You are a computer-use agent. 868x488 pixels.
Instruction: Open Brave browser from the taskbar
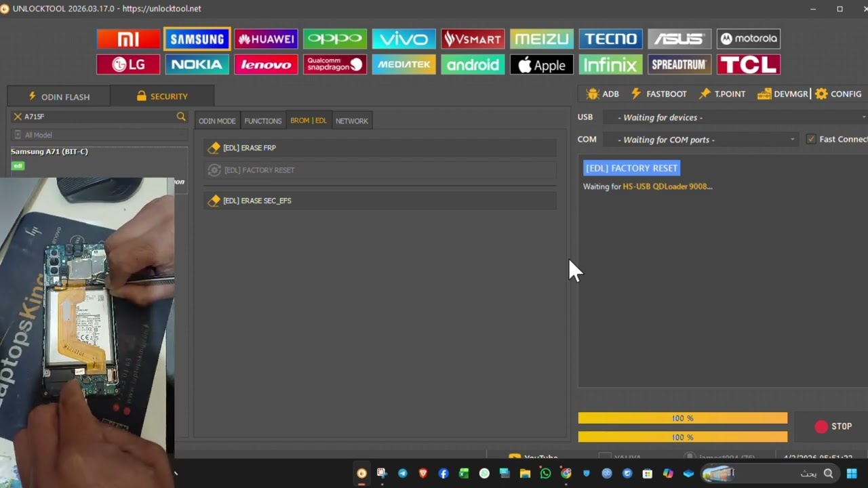click(x=423, y=474)
